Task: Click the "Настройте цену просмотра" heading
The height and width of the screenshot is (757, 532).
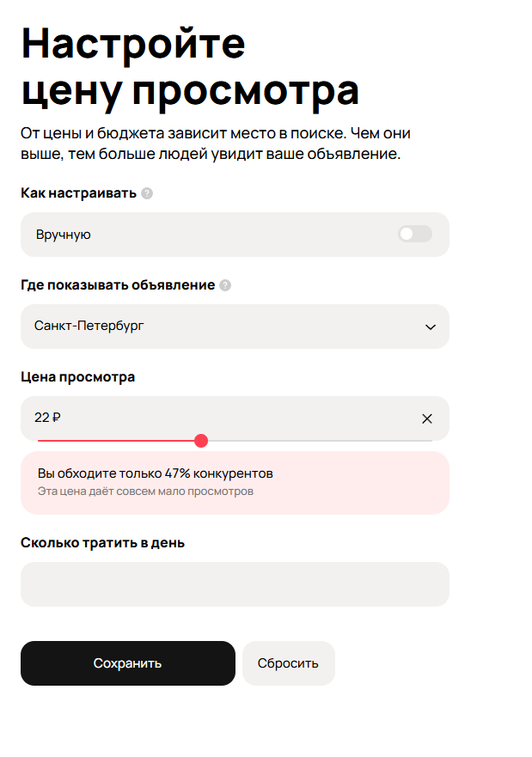Action: [189, 67]
